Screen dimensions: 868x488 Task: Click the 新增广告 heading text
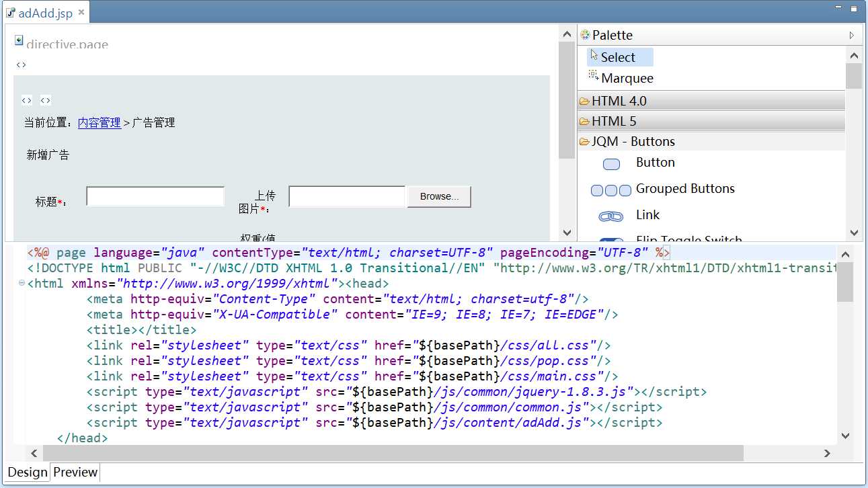click(48, 155)
